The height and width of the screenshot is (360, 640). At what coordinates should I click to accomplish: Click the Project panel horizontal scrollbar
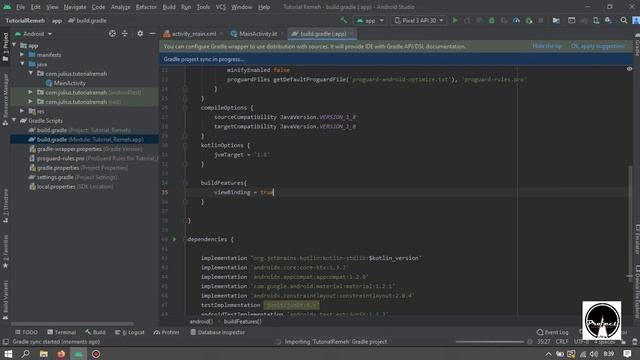coord(72,324)
